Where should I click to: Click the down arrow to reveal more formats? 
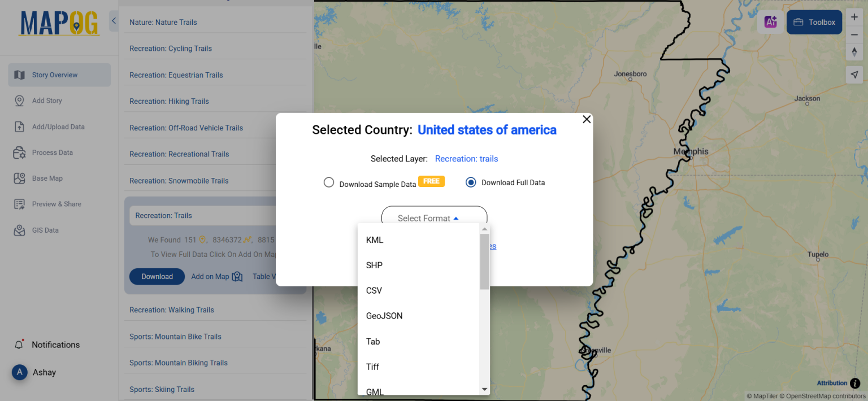(484, 389)
